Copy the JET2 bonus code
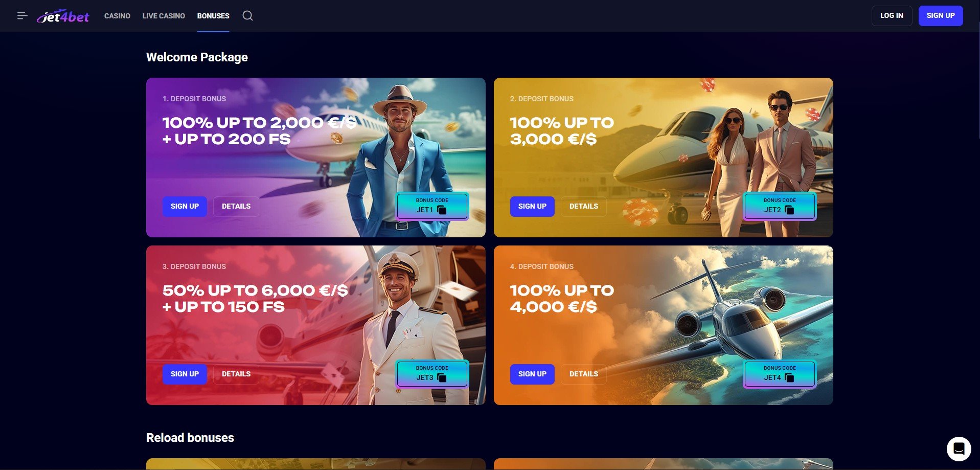This screenshot has width=980, height=470. click(x=790, y=210)
